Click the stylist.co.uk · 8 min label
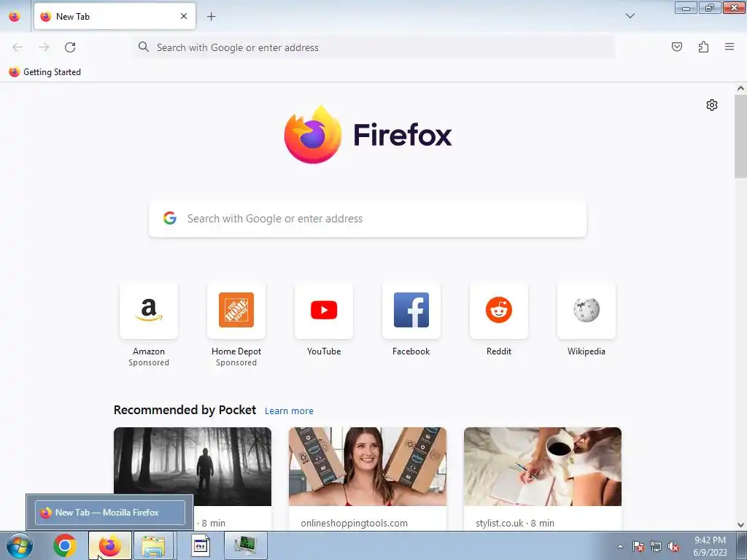Screen dimensions: 747x560 (515, 524)
